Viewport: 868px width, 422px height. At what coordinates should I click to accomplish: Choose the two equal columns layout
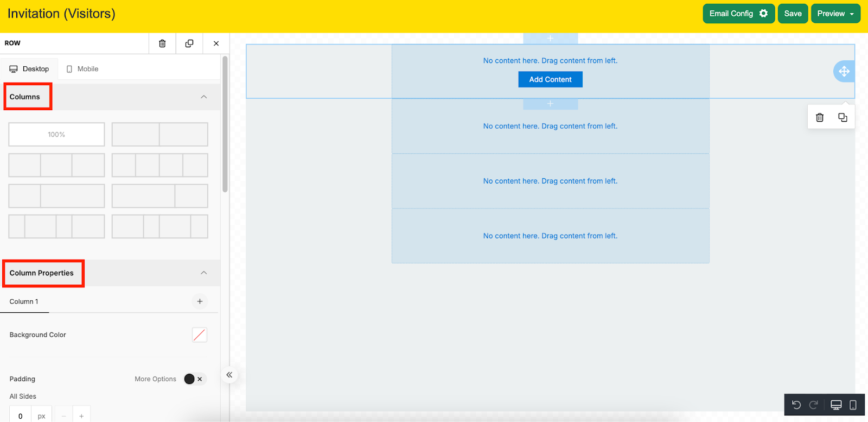(x=159, y=134)
